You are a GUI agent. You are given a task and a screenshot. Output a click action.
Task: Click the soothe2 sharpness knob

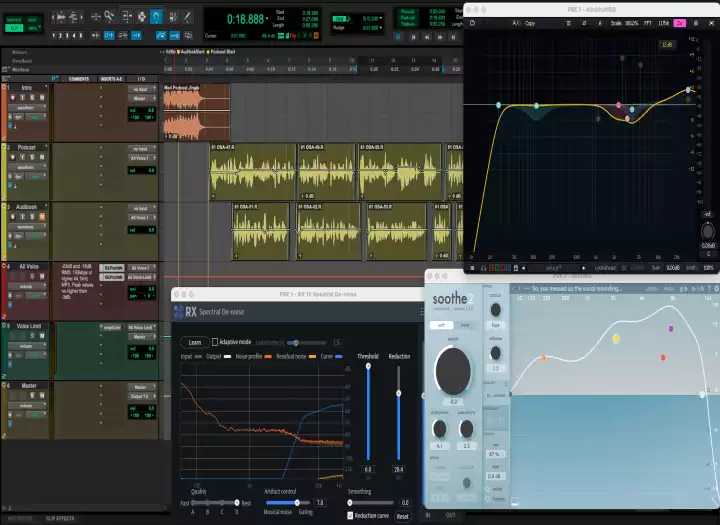(439, 429)
